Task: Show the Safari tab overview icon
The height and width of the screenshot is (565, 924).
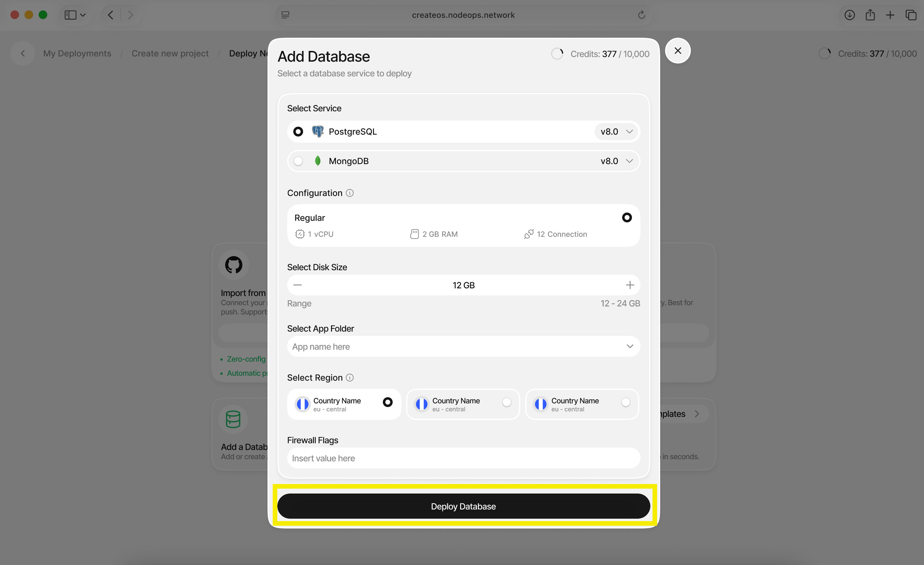Action: point(911,15)
